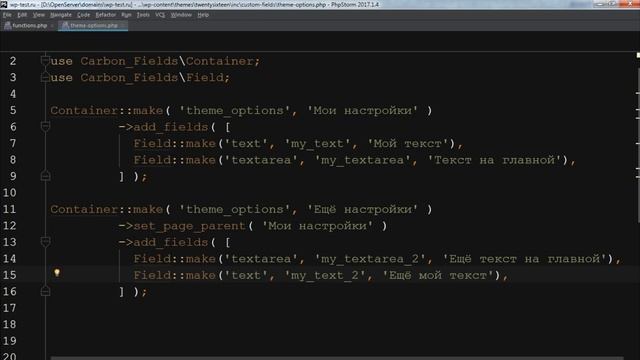640x360 pixels.
Task: Click 'Container' class name on line 11
Action: pyautogui.click(x=84, y=209)
